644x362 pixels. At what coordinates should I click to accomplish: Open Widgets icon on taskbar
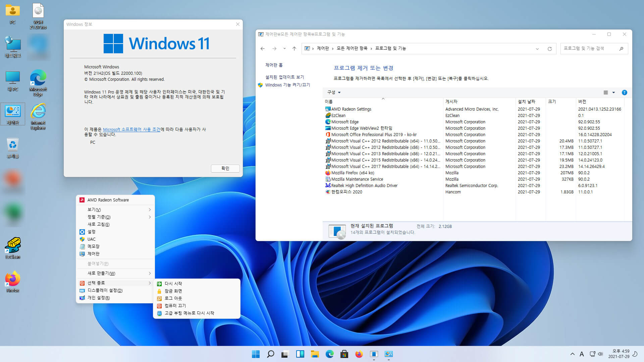300,354
